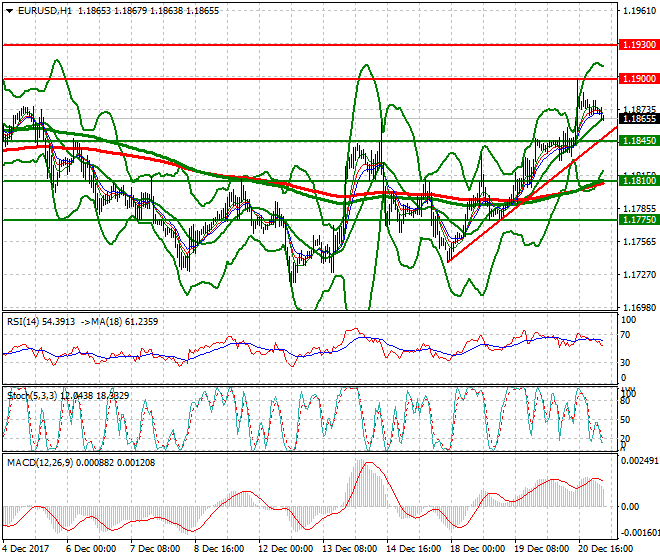Click the chart menu triangle beside EURUSD,H1
Image resolution: width=660 pixels, height=560 pixels.
(9, 11)
